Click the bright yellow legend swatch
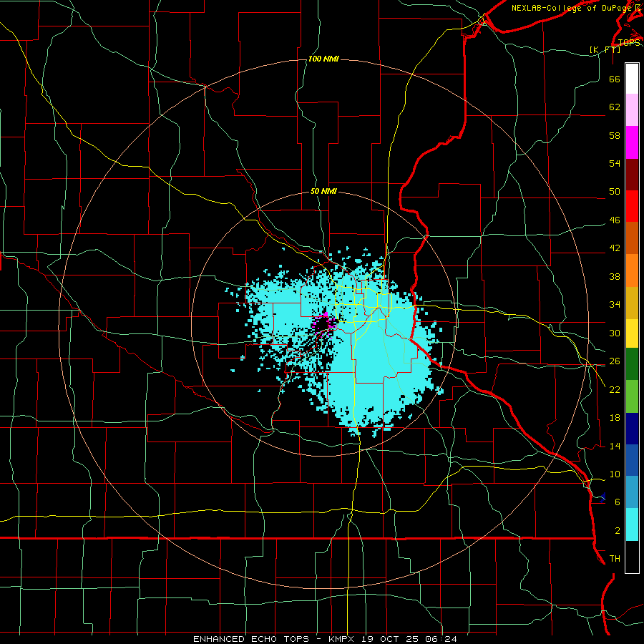 [x=632, y=333]
